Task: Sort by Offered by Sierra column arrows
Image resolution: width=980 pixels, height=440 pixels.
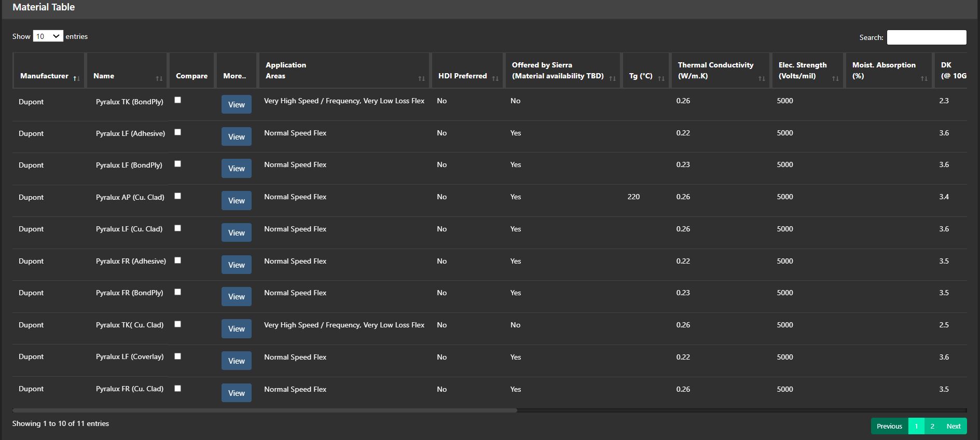Action: tap(612, 78)
